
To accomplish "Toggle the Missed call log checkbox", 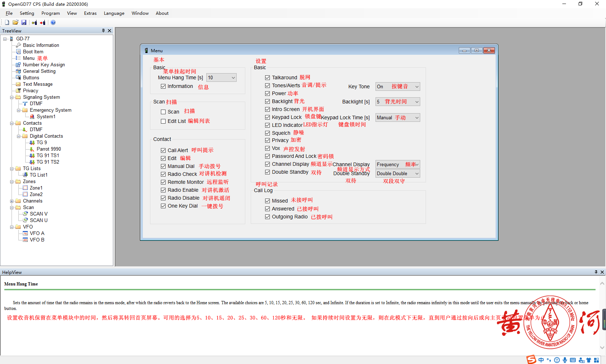I will 267,201.
